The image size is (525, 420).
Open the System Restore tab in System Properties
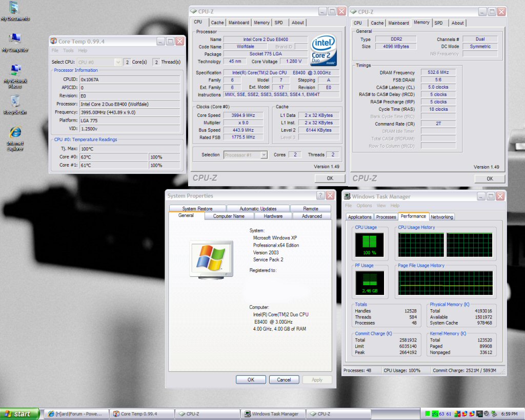[x=197, y=208]
